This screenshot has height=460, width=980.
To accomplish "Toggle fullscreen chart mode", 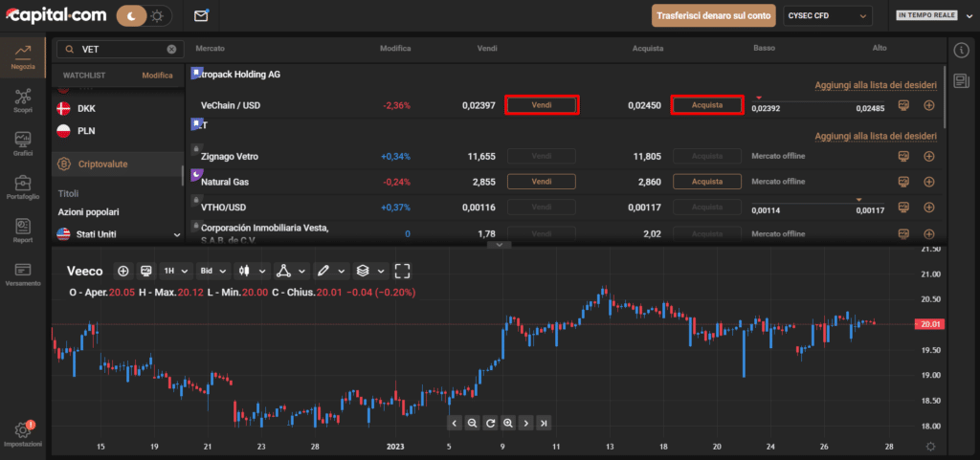I will (x=403, y=271).
